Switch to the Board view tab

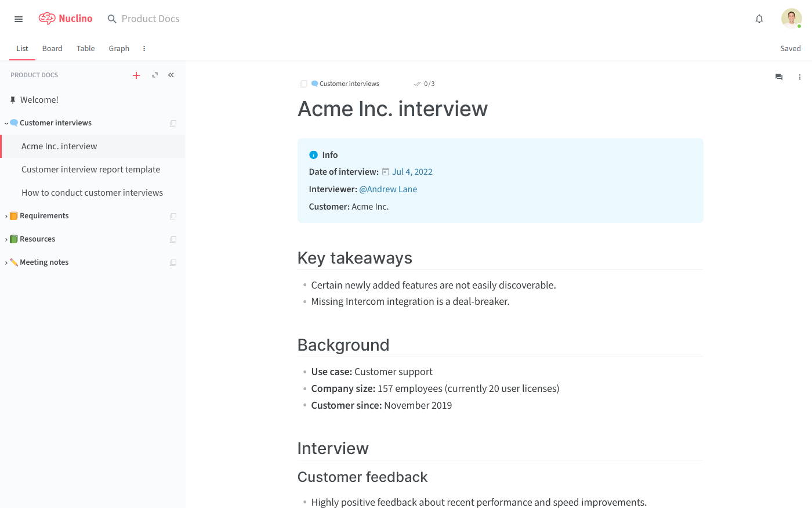tap(52, 49)
